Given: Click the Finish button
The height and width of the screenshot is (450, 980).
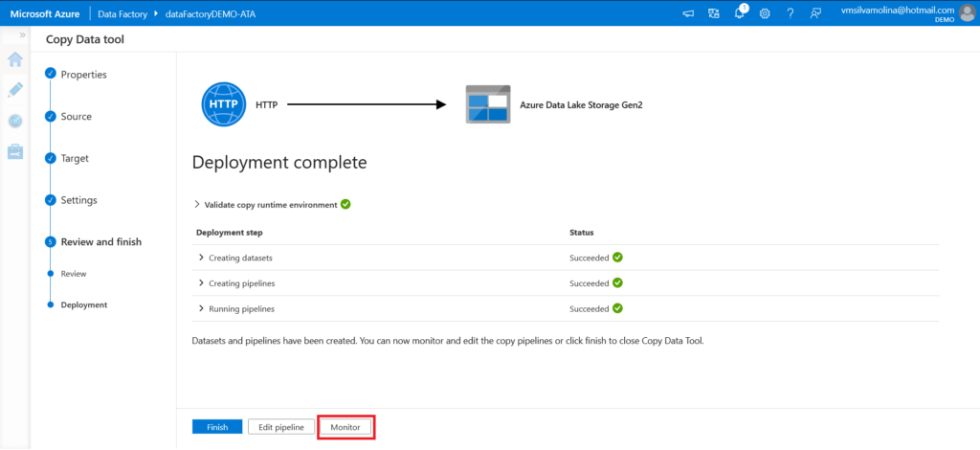Looking at the screenshot, I should [x=217, y=427].
